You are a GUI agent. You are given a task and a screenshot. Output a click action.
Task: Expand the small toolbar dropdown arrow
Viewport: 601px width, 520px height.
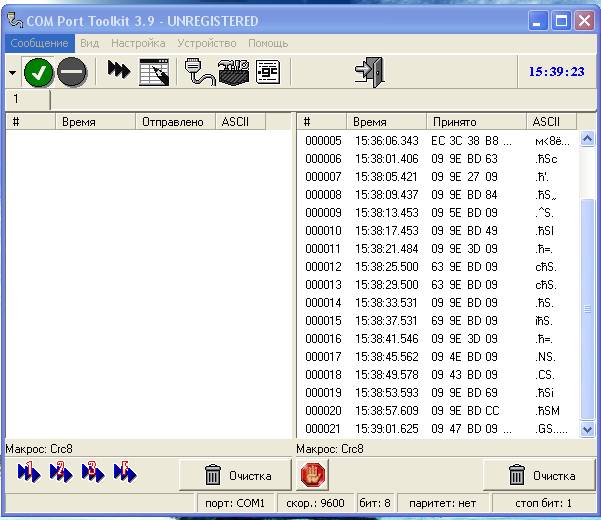[13, 72]
